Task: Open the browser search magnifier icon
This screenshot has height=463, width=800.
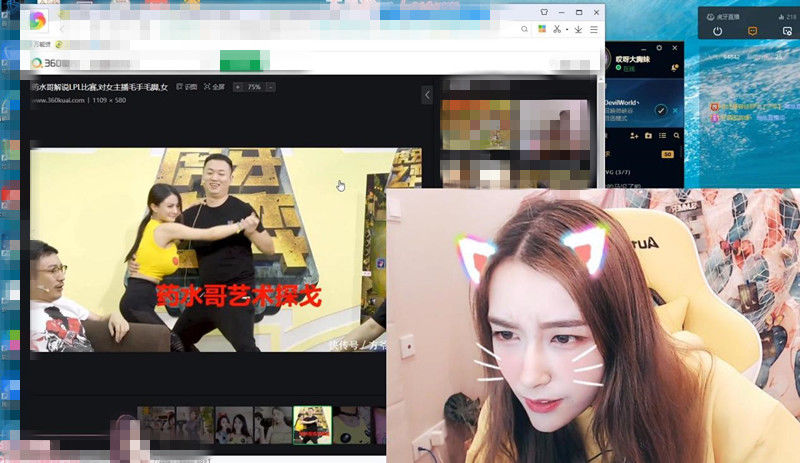Action: tap(524, 29)
